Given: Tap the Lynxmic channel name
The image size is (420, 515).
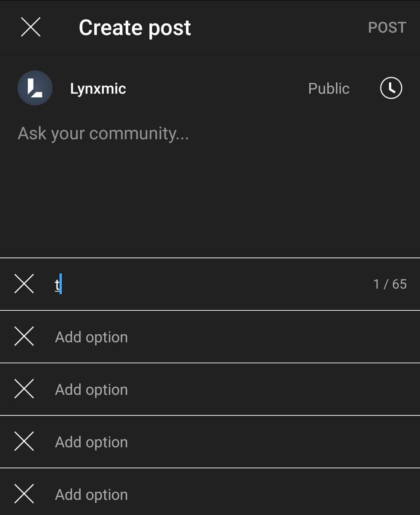Looking at the screenshot, I should 98,89.
